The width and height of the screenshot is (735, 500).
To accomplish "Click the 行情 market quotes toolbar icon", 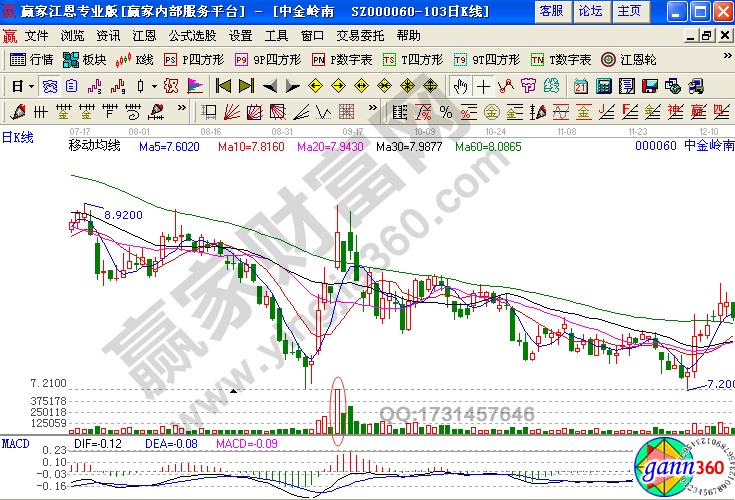I will (31, 59).
